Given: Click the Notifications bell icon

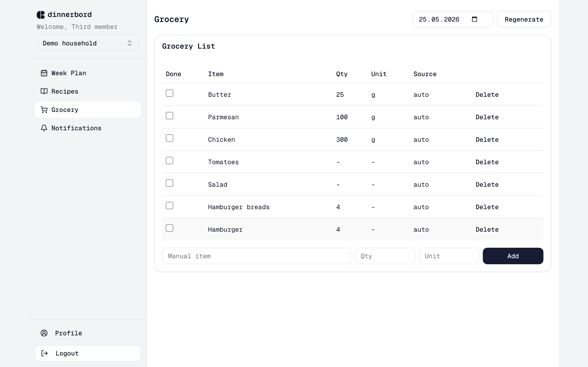Looking at the screenshot, I should [44, 128].
